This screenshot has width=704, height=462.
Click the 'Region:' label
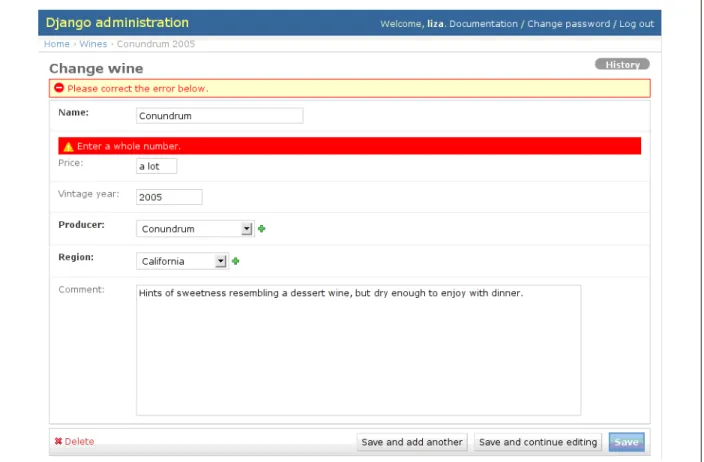tap(76, 257)
